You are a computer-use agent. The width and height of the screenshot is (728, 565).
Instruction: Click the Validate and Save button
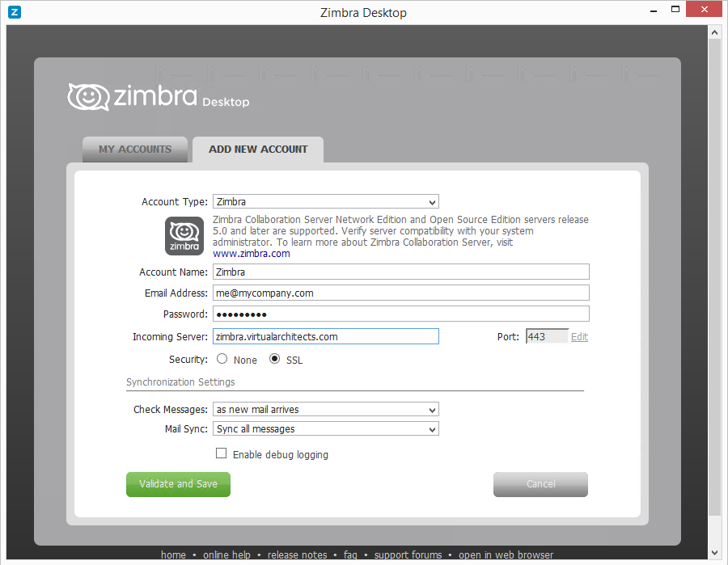(178, 484)
